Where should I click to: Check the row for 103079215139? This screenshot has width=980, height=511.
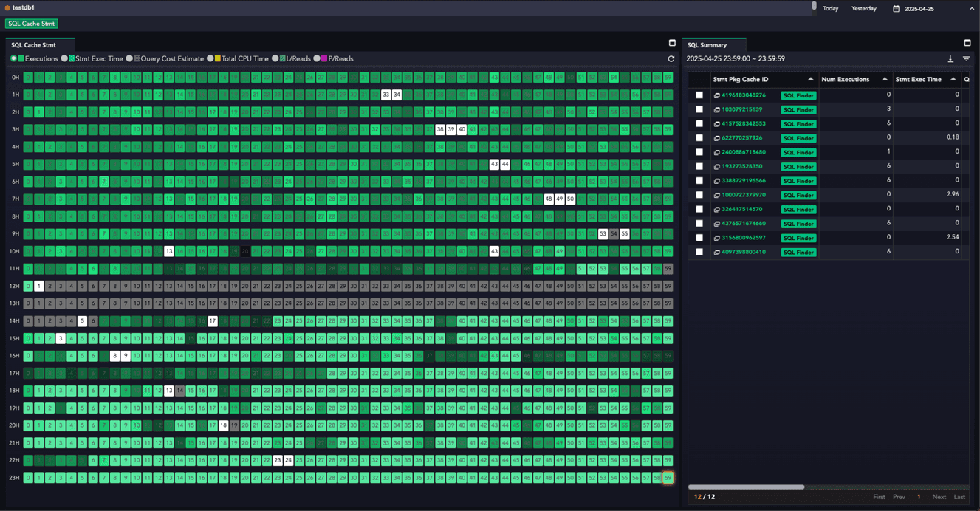click(699, 109)
